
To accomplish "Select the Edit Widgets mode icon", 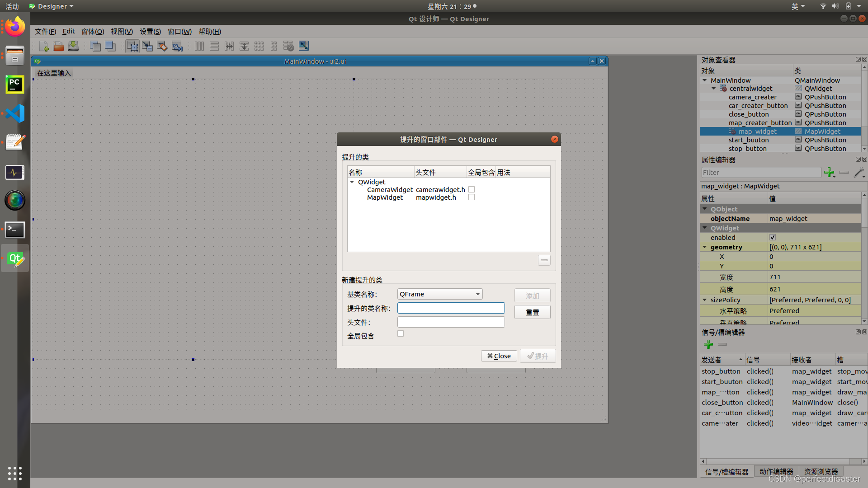I will coord(132,46).
